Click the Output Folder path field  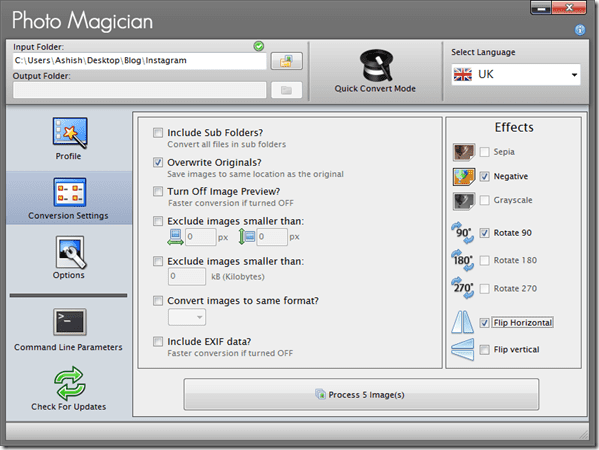[139, 90]
